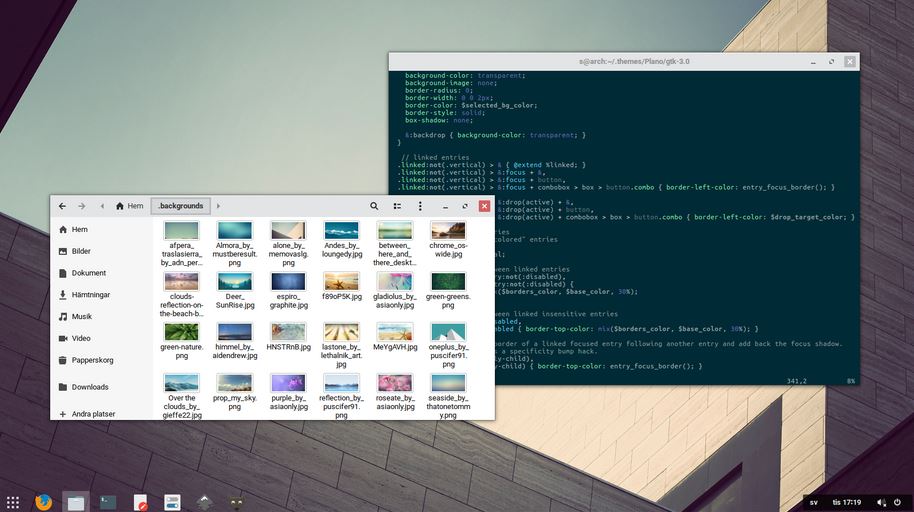Open the three-dot menu in file manager
This screenshot has height=512, width=914.
420,206
